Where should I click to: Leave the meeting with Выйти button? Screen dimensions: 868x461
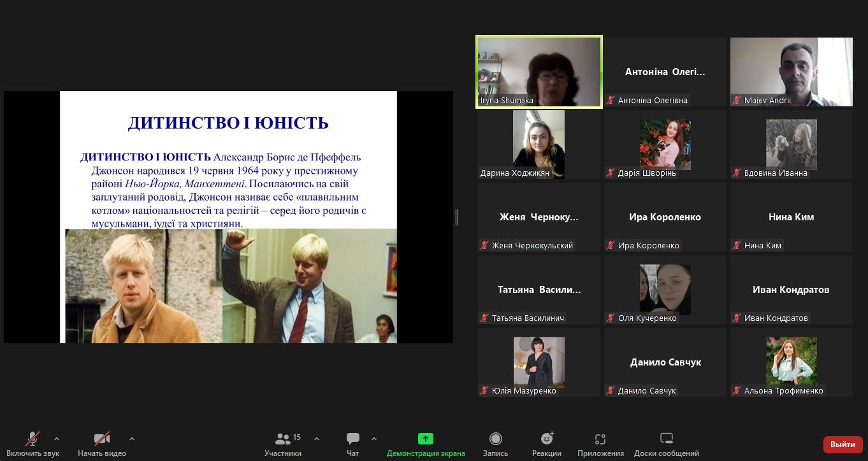[843, 444]
